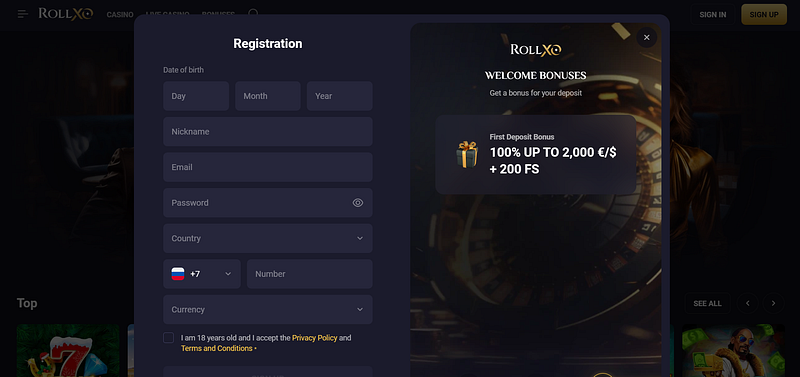Viewport: 800px width, 377px height.
Task: Click the gift box bonus icon
Action: point(467,155)
